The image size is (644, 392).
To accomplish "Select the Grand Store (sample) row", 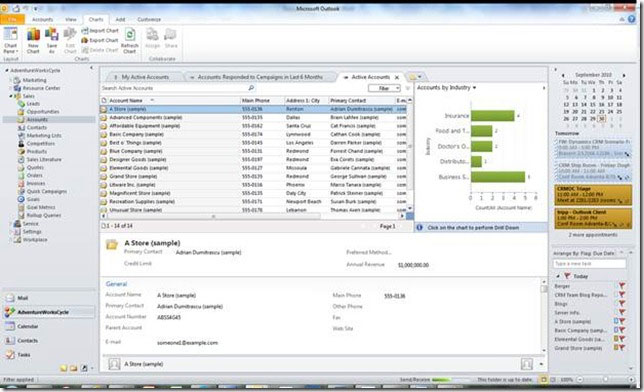I will click(253, 176).
